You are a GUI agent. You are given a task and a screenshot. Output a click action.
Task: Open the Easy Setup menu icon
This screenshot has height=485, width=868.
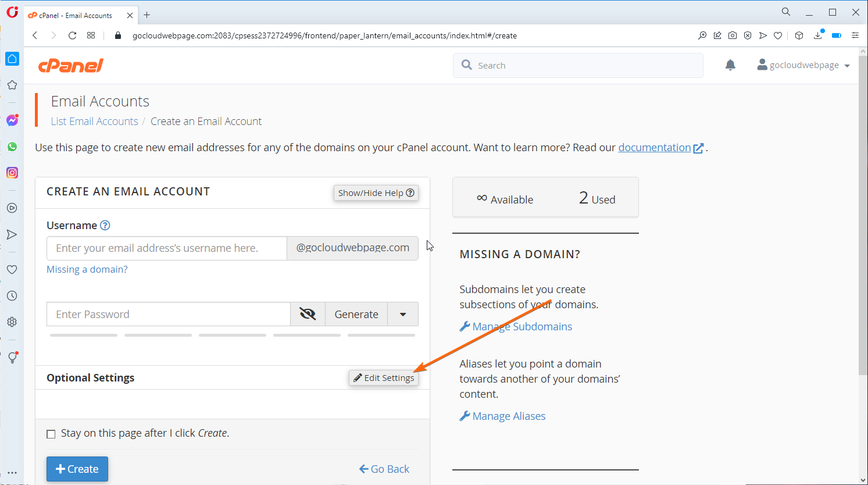(x=855, y=35)
